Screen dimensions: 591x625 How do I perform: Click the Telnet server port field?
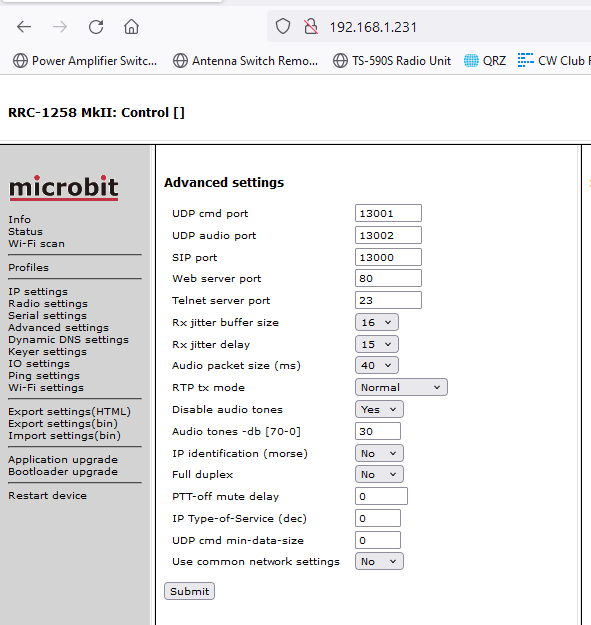point(388,300)
